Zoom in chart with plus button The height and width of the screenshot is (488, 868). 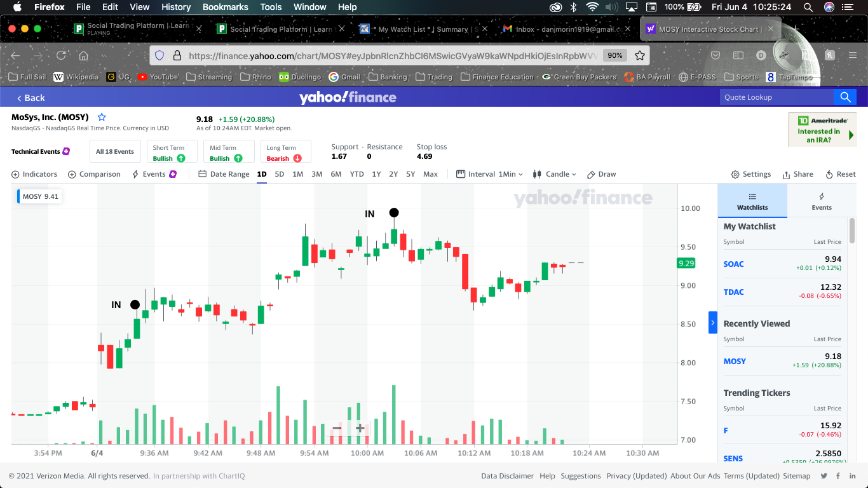(360, 428)
